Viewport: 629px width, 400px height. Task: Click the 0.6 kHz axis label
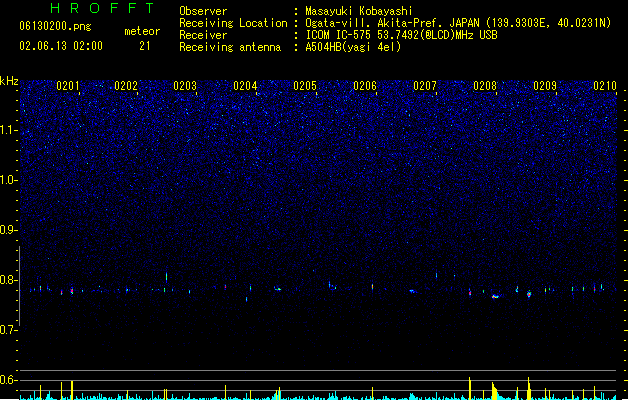[x=9, y=380]
